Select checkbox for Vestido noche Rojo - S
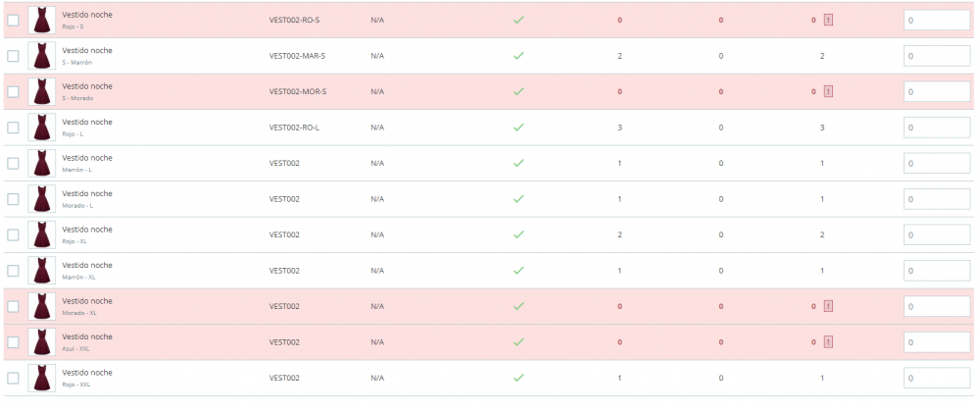Screen dimensions: 980x411 coord(13,20)
